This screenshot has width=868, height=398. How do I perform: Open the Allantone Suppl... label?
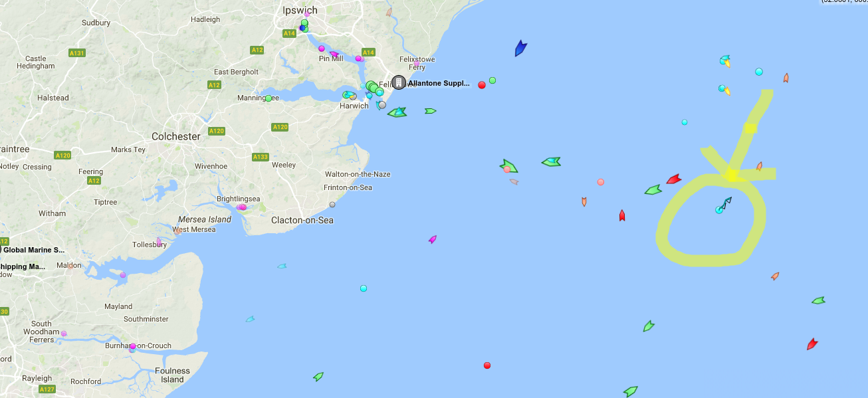[439, 84]
